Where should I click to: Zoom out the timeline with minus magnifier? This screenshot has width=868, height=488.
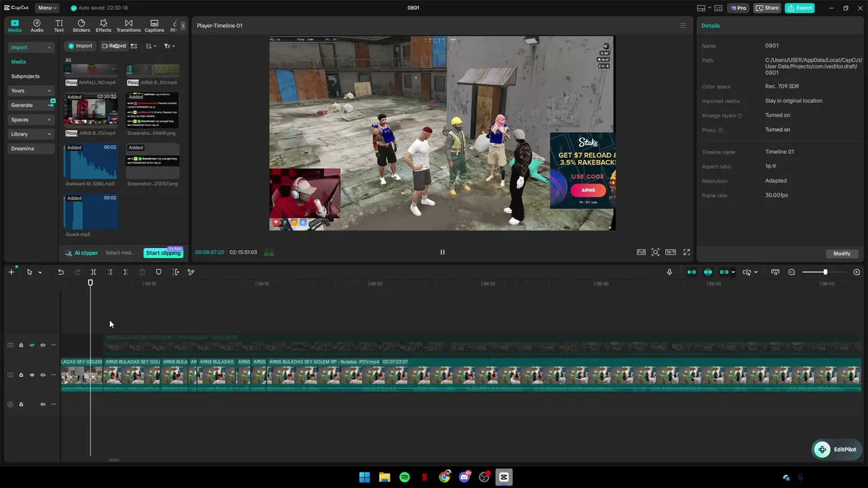(x=791, y=272)
